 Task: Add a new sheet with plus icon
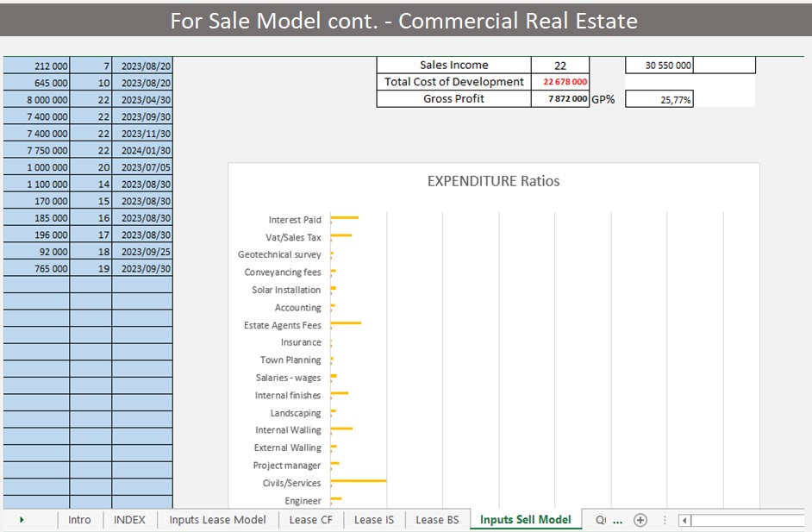click(x=640, y=520)
